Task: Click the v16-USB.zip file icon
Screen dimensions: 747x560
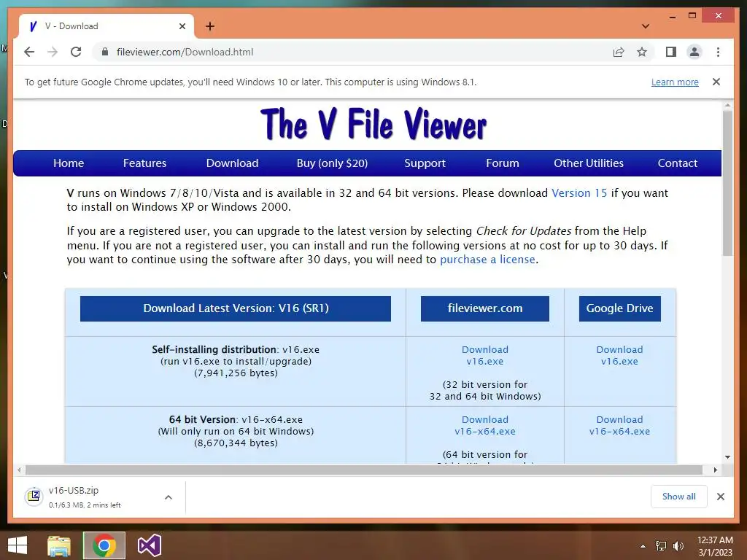Action: 34,496
